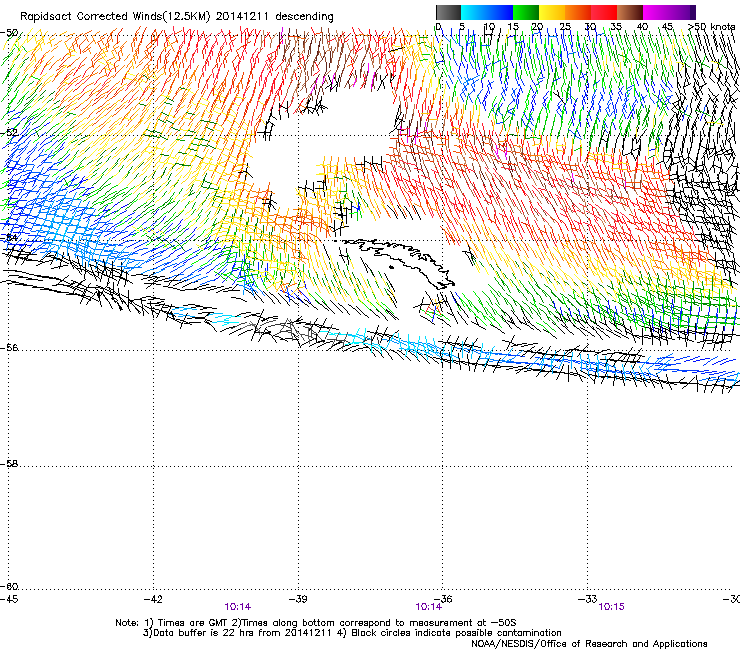Screen dimensions: 740x650
Task: Click the magenta 40-45 knots legend color
Action: [x=656, y=12]
